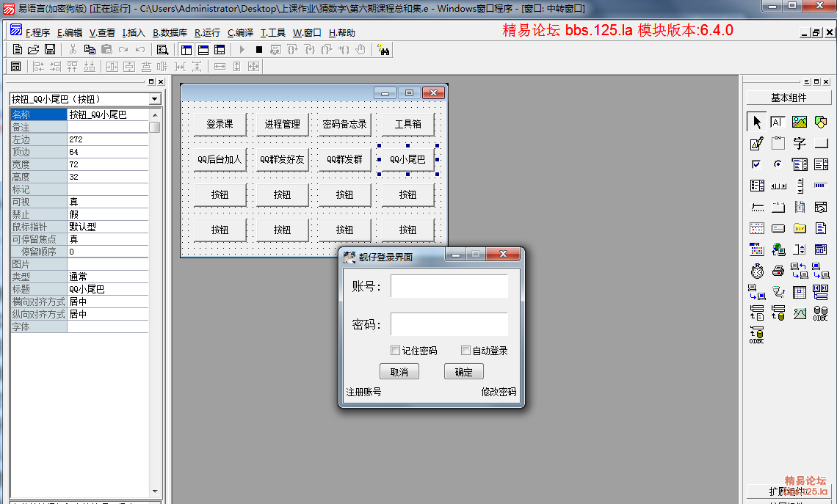Open the T.工具 menu
The image size is (837, 504).
click(x=273, y=32)
